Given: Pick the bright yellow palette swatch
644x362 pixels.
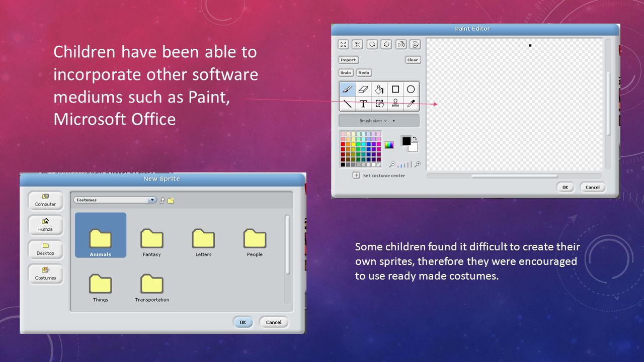Looking at the screenshot, I should (x=354, y=144).
